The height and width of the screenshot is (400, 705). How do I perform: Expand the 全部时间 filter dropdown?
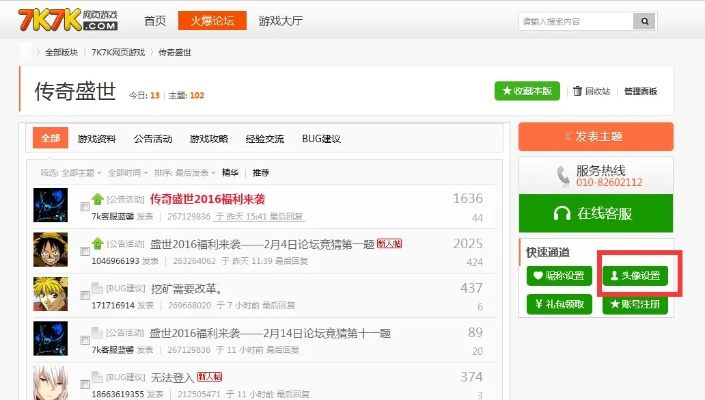[128, 173]
